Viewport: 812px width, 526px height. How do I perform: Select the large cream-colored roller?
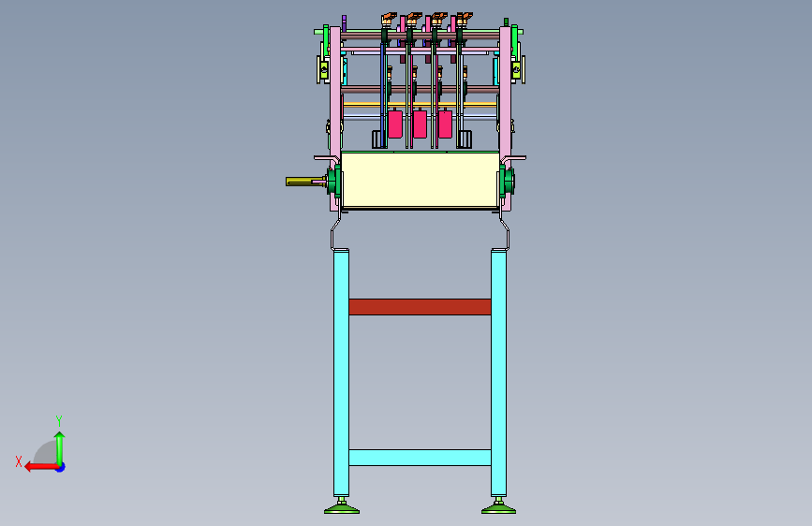[x=420, y=180]
